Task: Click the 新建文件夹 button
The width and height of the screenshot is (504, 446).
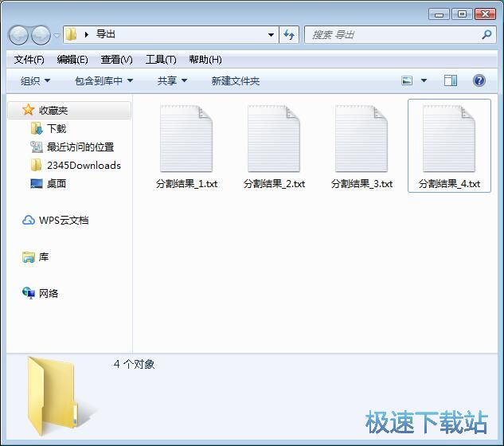Action: 236,80
